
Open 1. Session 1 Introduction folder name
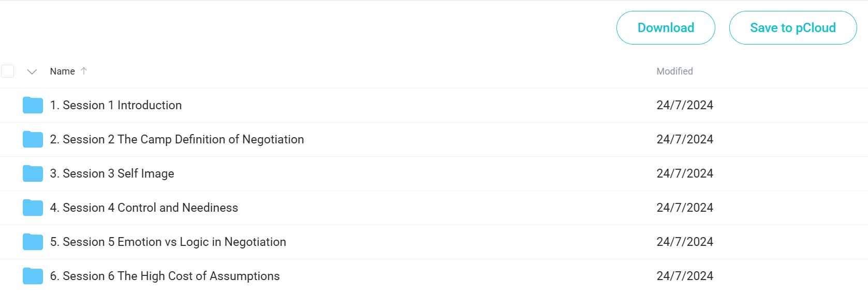click(x=116, y=105)
